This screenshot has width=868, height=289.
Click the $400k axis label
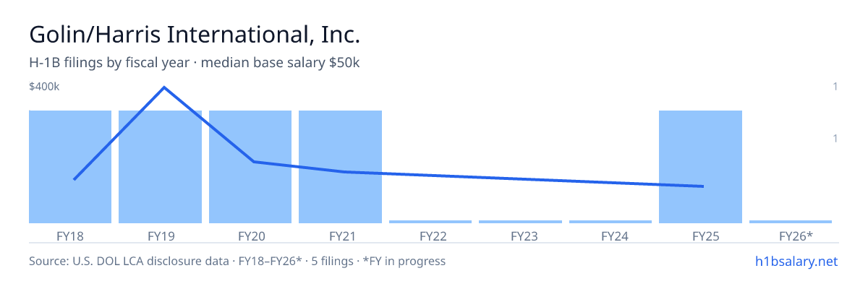point(44,87)
